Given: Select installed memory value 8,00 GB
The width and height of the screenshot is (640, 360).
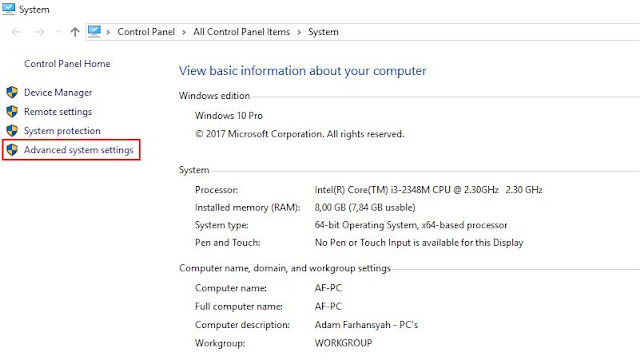Looking at the screenshot, I should (365, 207).
